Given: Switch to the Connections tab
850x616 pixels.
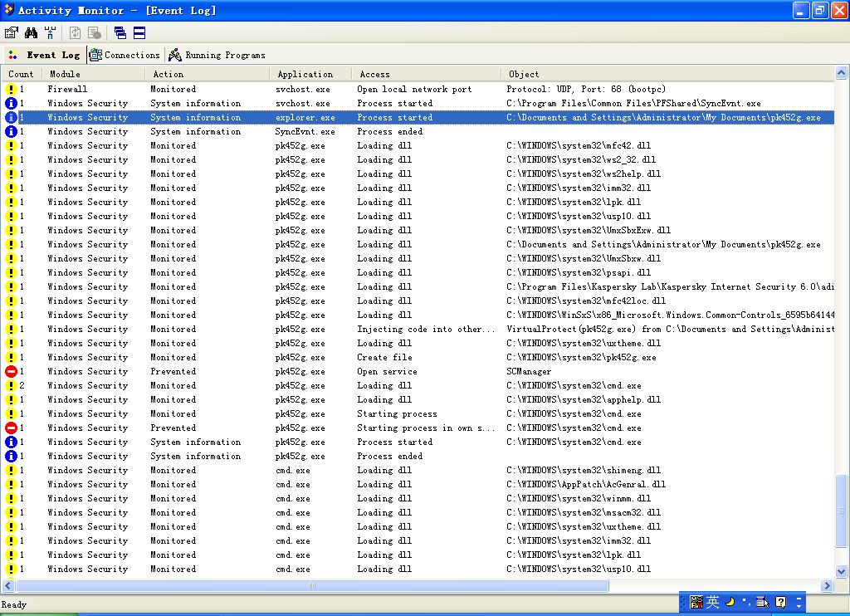Looking at the screenshot, I should (125, 55).
